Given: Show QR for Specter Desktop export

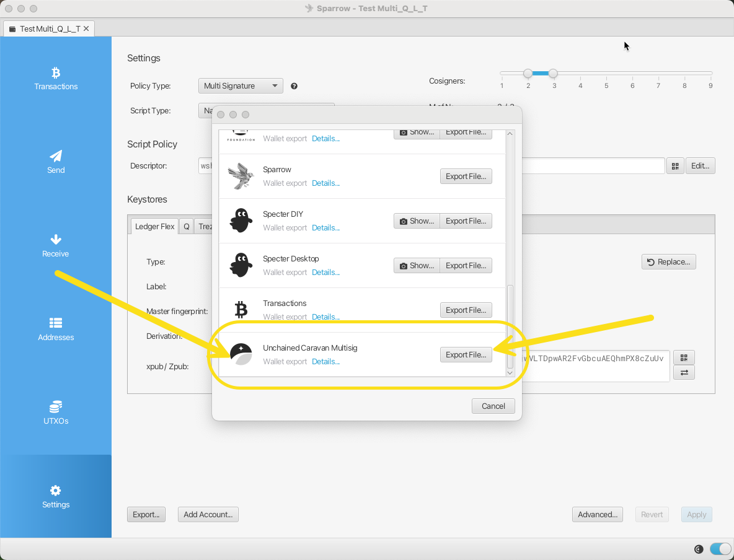Looking at the screenshot, I should click(x=417, y=266).
